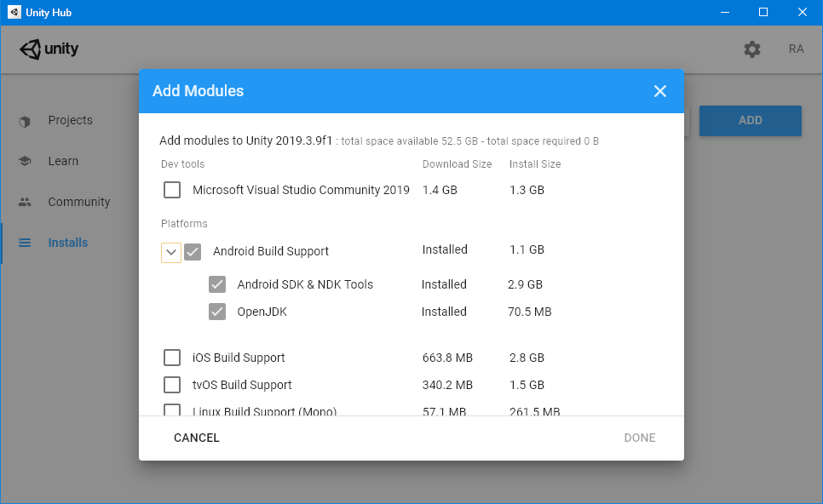This screenshot has height=504, width=823.
Task: Click the Installs list icon
Action: pos(25,243)
